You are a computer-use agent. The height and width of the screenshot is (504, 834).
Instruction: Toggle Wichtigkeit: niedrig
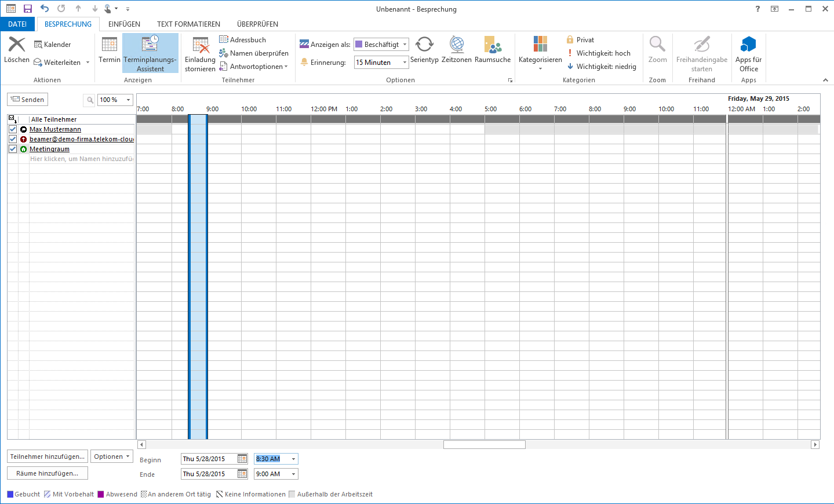pos(601,66)
